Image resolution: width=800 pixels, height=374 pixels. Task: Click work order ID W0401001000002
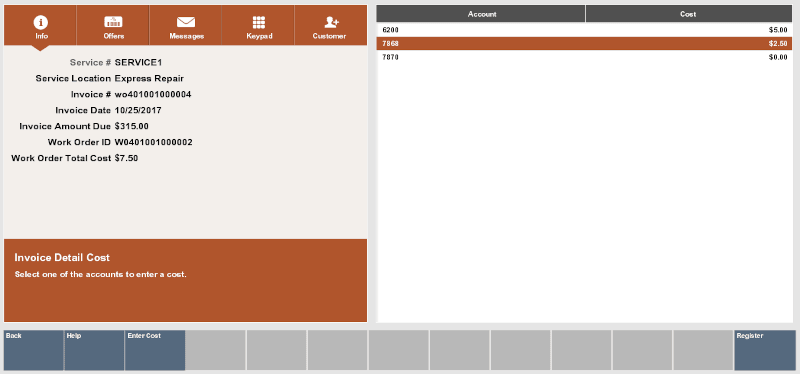154,142
